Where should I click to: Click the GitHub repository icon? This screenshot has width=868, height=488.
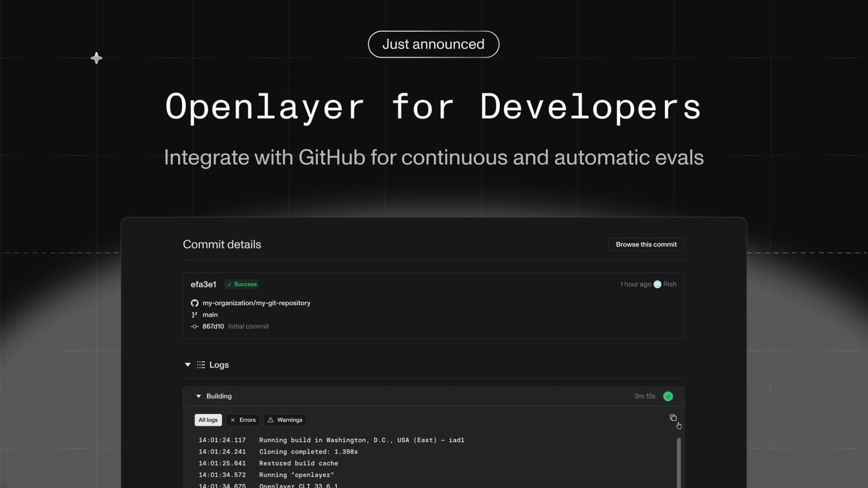point(195,303)
